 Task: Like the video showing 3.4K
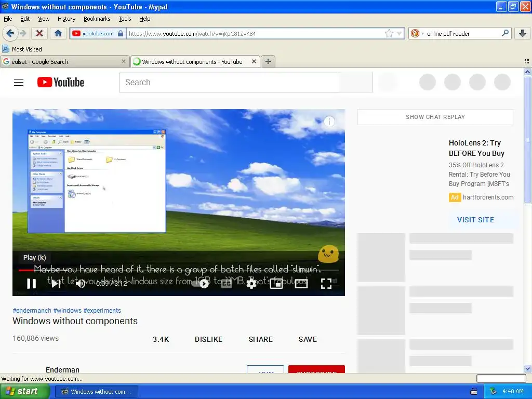[161, 339]
